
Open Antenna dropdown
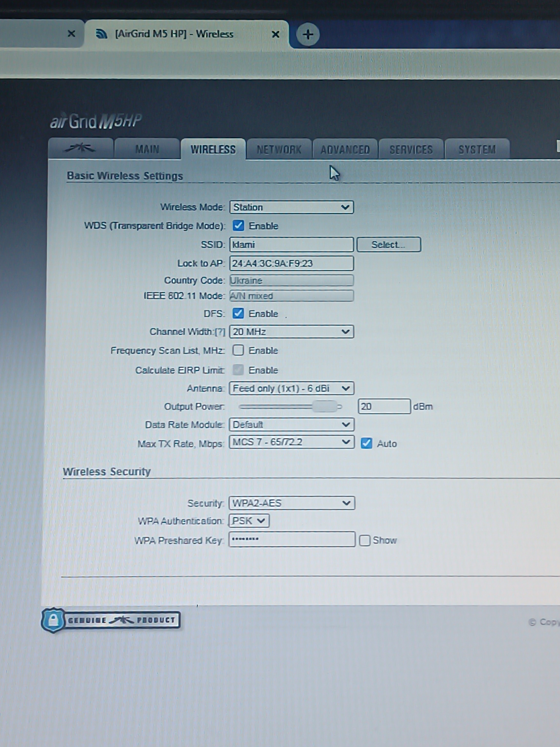point(292,388)
